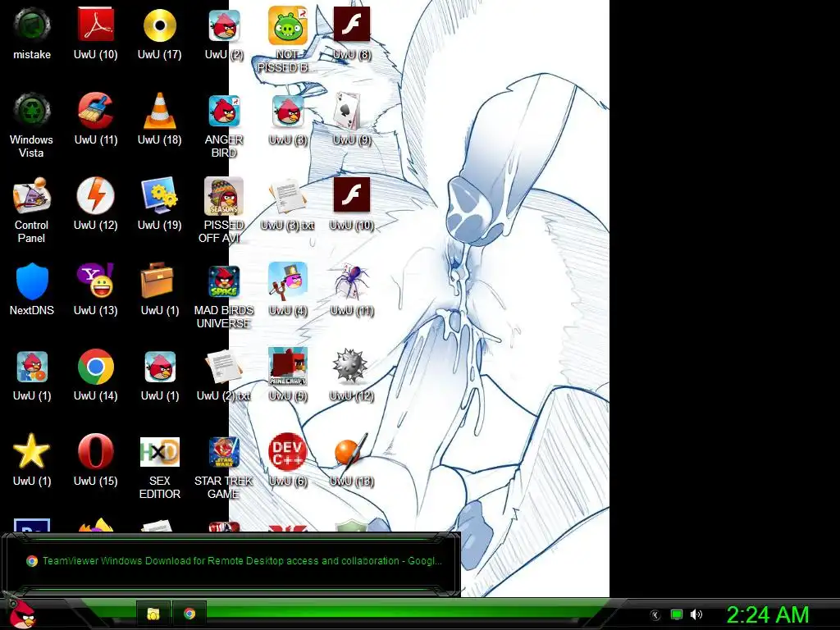Launch Spider Solitaire icon UwU (11)

352,289
